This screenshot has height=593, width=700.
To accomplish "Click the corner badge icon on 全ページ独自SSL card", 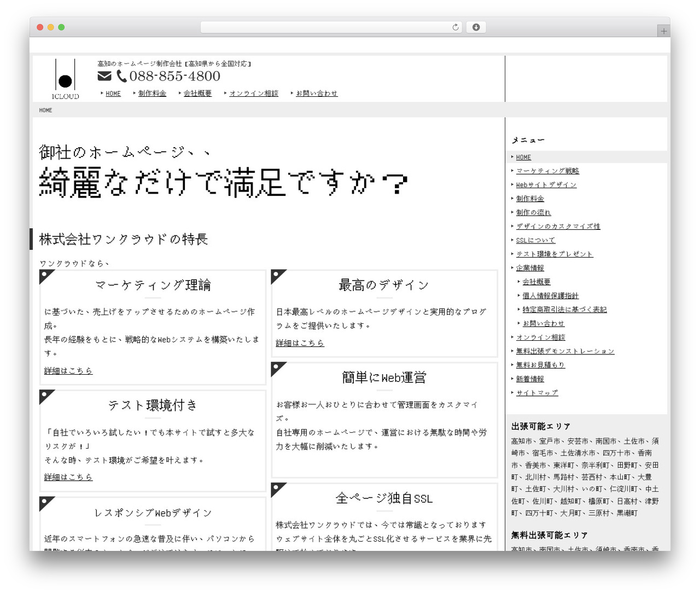I will click(x=277, y=489).
